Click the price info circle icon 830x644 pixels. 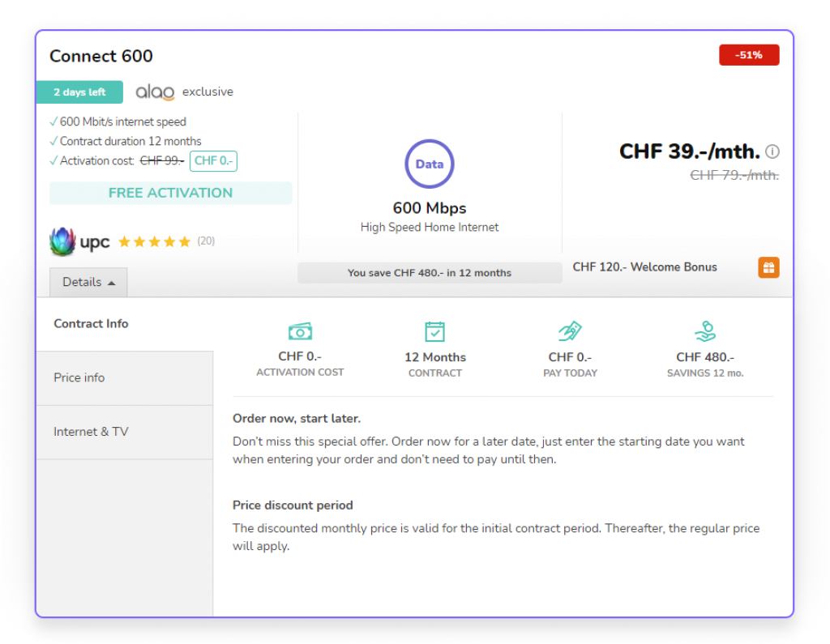click(772, 151)
